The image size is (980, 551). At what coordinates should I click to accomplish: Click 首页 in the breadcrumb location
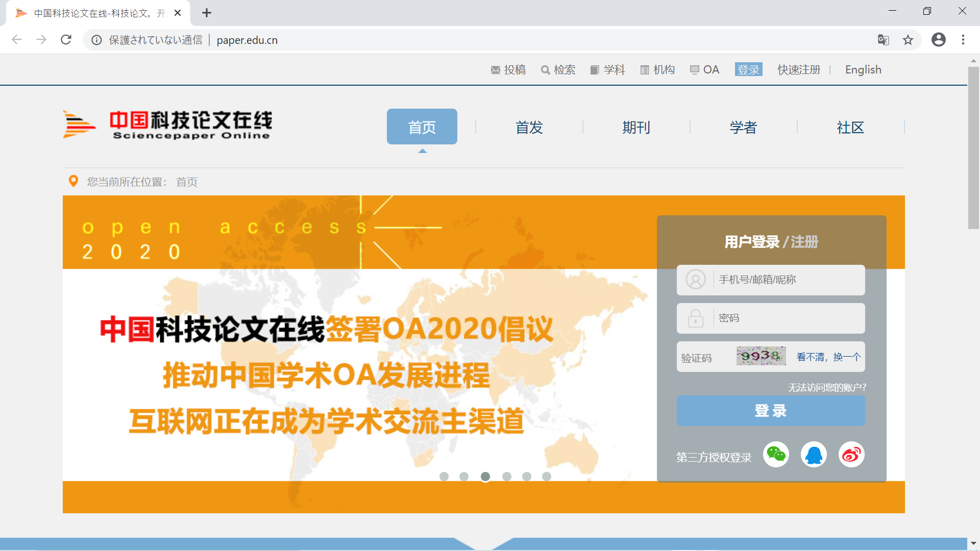coord(187,182)
